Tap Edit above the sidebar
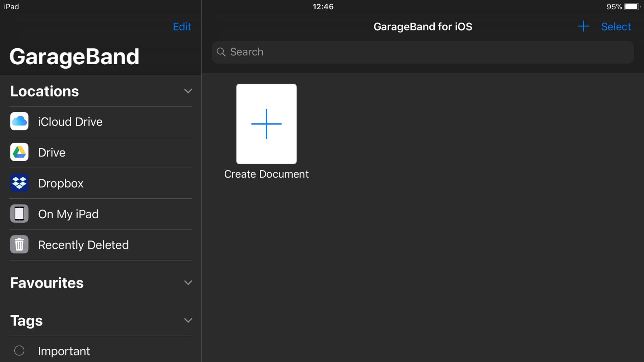Image resolution: width=644 pixels, height=362 pixels. tap(182, 26)
